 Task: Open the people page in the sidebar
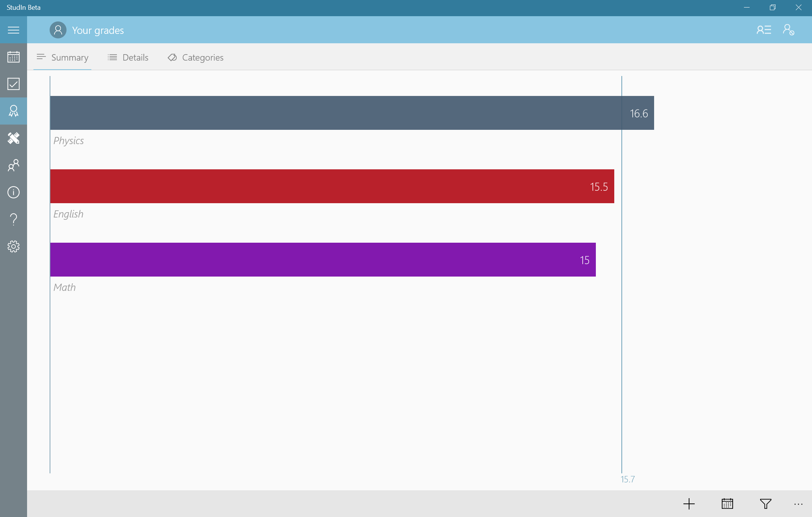click(x=14, y=165)
